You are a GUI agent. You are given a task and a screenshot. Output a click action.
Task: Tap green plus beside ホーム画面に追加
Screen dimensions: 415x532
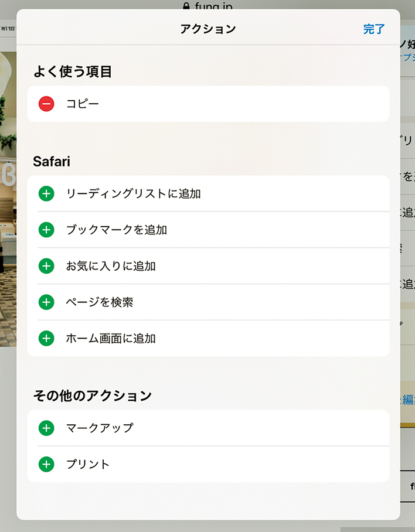click(x=46, y=338)
